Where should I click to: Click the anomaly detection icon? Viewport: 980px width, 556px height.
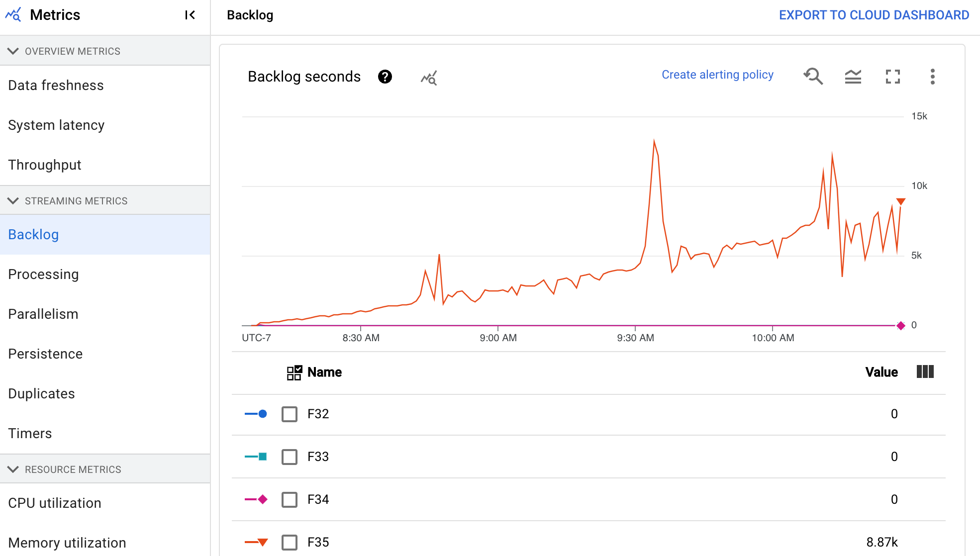click(x=428, y=76)
